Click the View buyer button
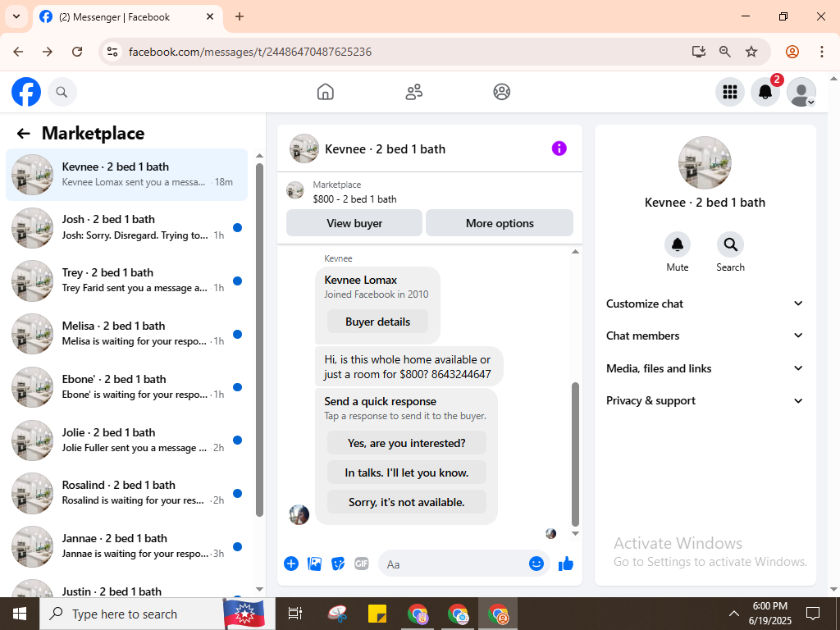Screen dimensions: 840x630 [x=354, y=223]
